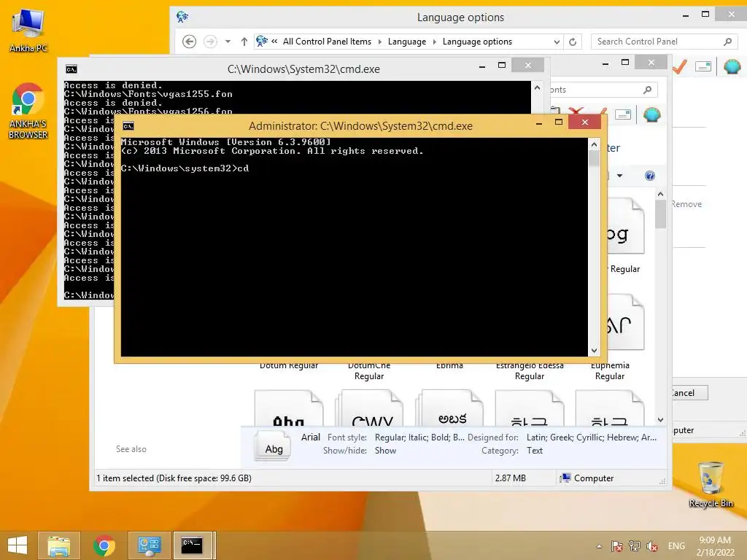747x560 pixels.
Task: Open the ENG input language indicator
Action: point(676,546)
